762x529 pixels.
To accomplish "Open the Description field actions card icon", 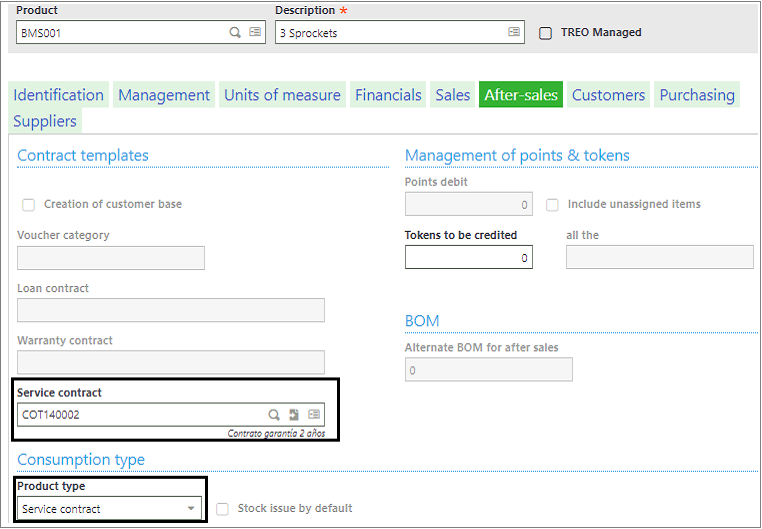I will [514, 32].
